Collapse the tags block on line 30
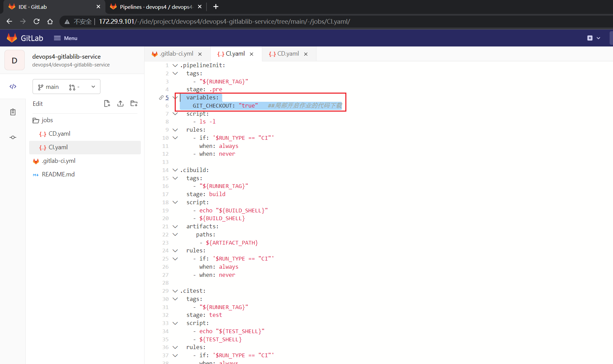The height and width of the screenshot is (364, 613). tap(175, 299)
